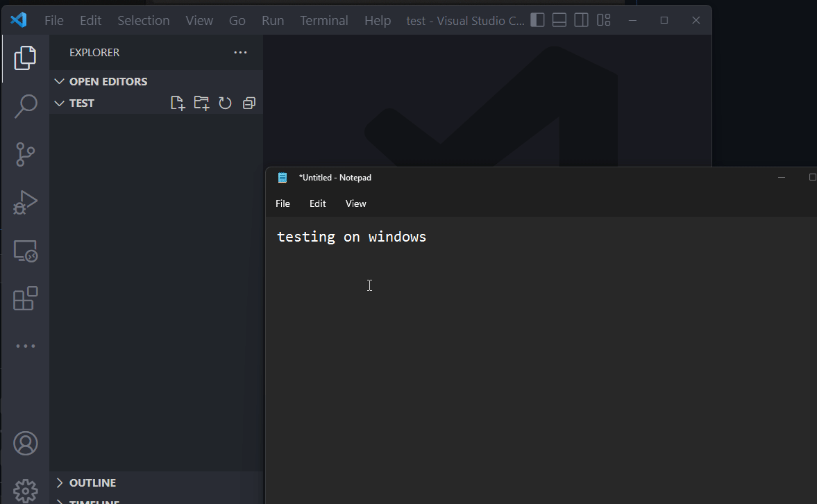Open the Extensions view
This screenshot has height=504, width=817.
click(25, 299)
